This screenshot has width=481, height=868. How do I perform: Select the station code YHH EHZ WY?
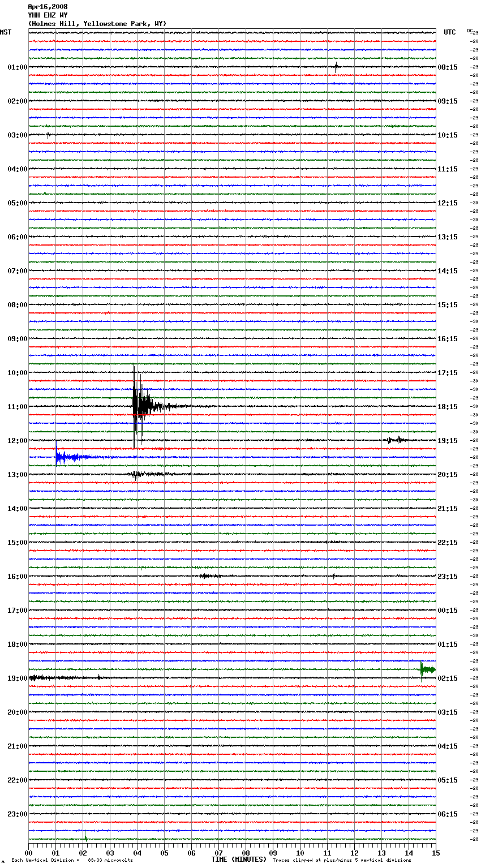[48, 15]
